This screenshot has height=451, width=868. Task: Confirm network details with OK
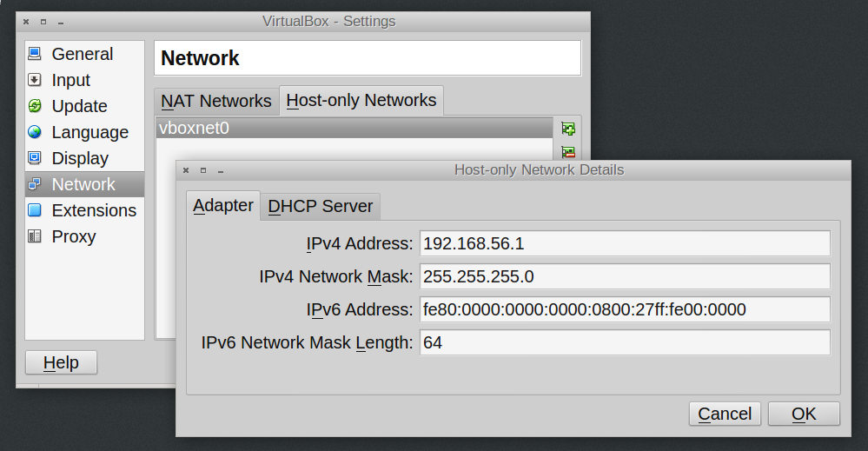804,414
